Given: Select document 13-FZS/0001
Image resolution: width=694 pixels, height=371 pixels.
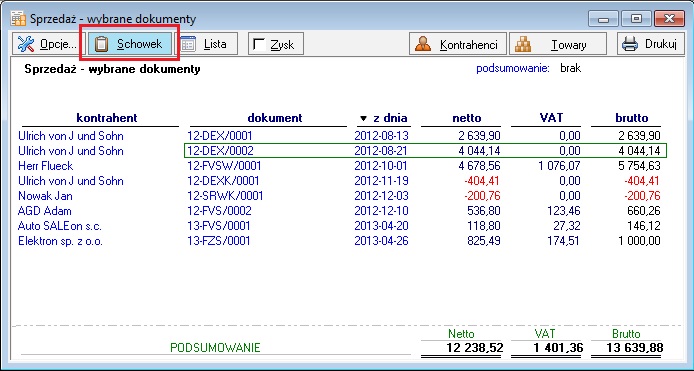Looking at the screenshot, I should coord(219,241).
